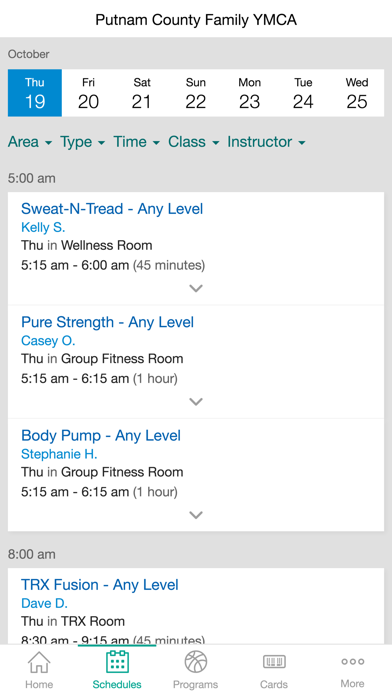Select Wed 25 in date strip
This screenshot has width=392, height=696.
[x=357, y=93]
